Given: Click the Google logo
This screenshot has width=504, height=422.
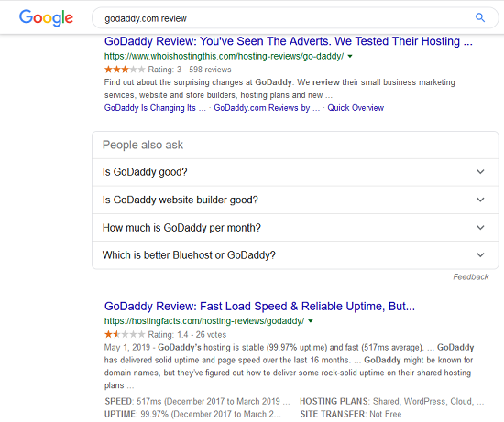Looking at the screenshot, I should pos(46,17).
